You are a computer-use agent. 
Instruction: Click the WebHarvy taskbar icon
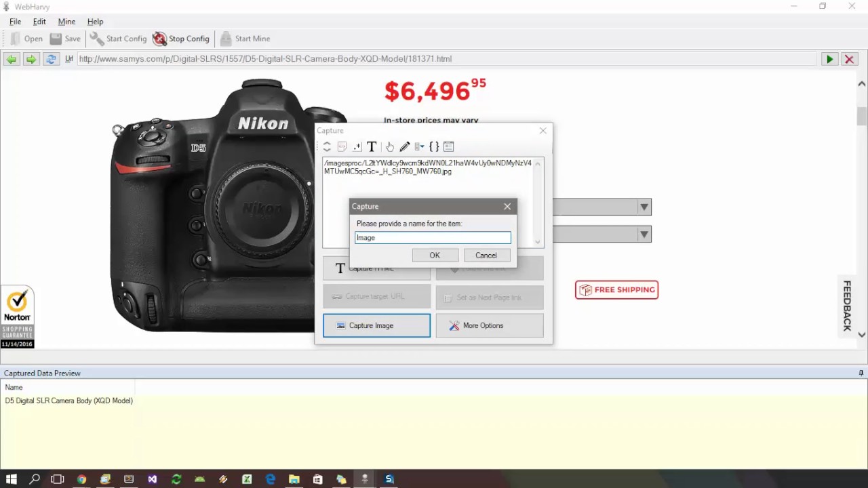click(365, 479)
